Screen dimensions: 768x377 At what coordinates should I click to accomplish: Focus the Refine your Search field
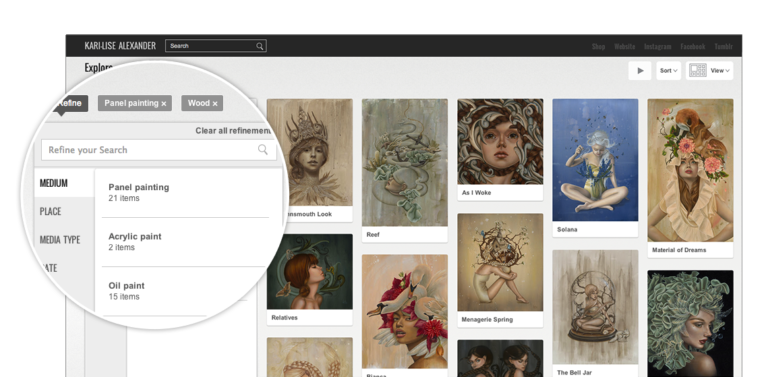(x=159, y=150)
